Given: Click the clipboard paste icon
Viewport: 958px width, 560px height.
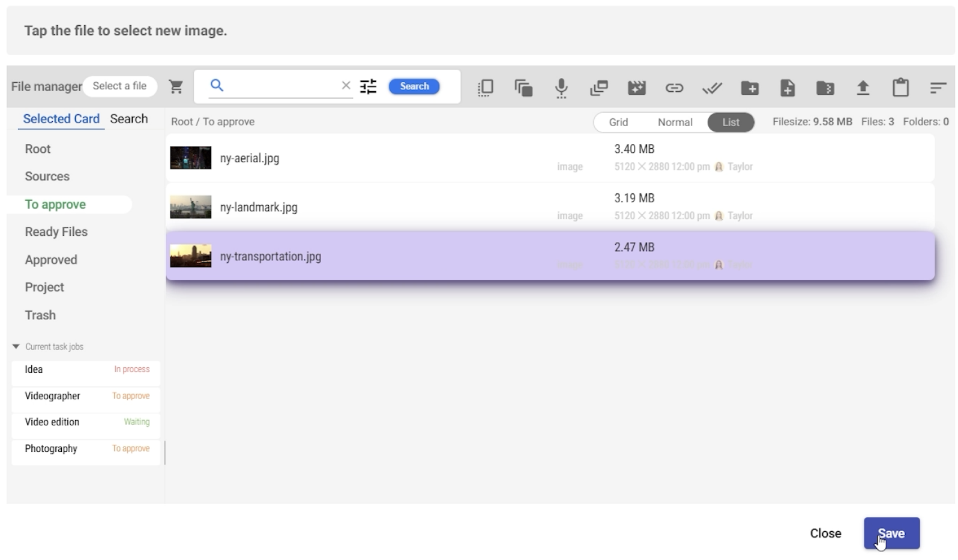Looking at the screenshot, I should tap(900, 88).
